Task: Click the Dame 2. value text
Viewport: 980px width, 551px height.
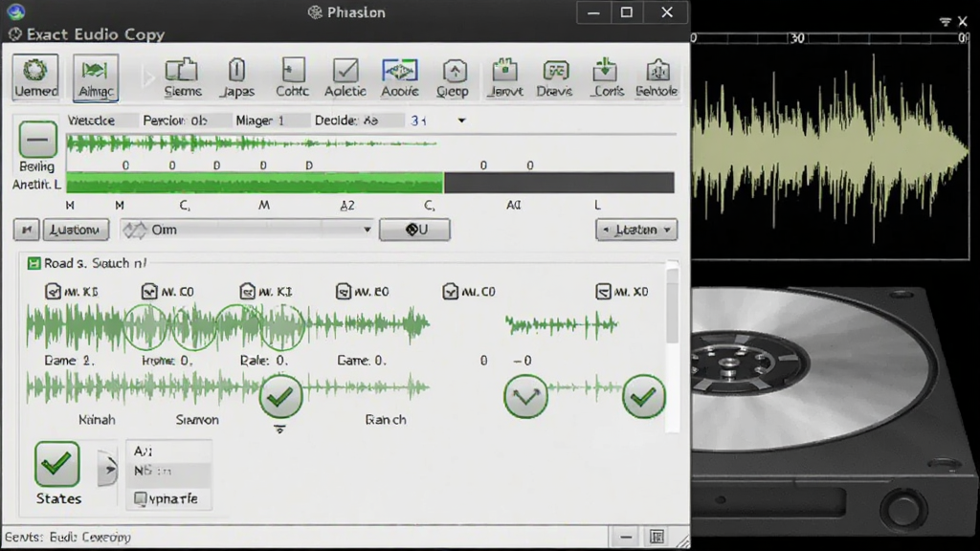Action: pos(69,361)
